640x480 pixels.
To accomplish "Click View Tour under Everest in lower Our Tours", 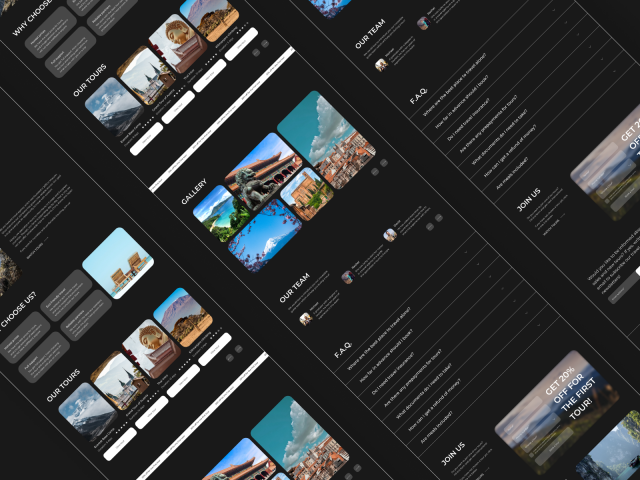I will point(120,444).
